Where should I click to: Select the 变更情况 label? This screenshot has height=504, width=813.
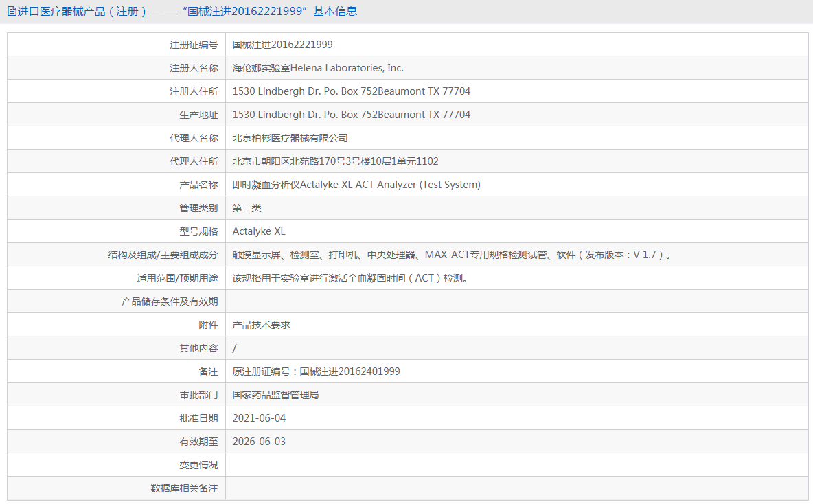click(x=198, y=465)
